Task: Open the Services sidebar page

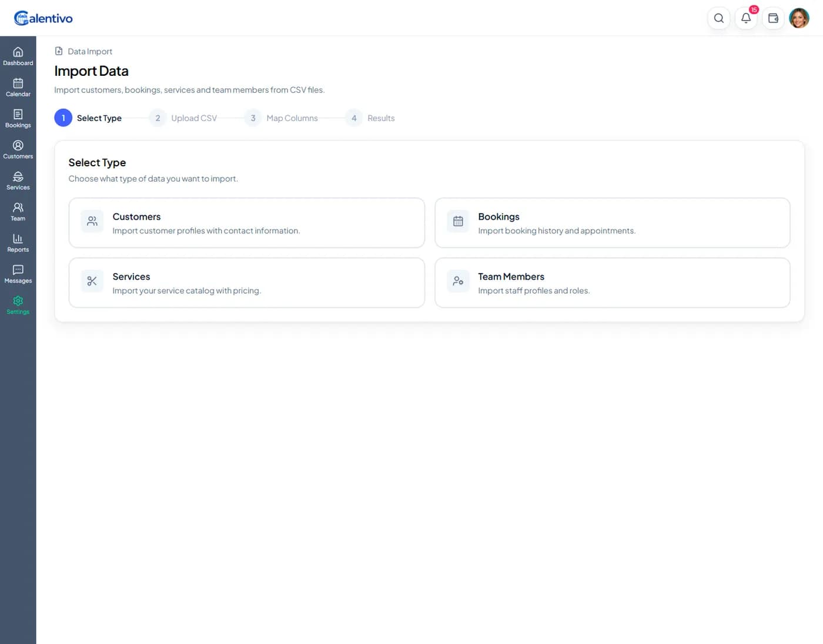Action: (18, 181)
